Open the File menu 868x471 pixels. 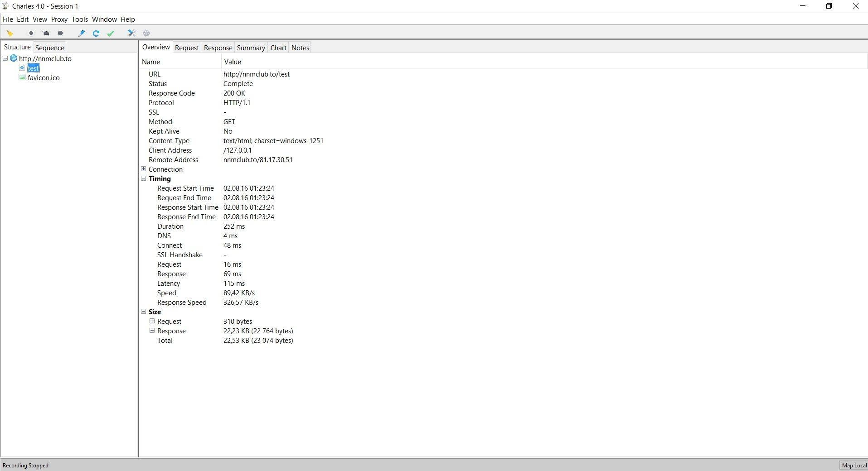[8, 19]
